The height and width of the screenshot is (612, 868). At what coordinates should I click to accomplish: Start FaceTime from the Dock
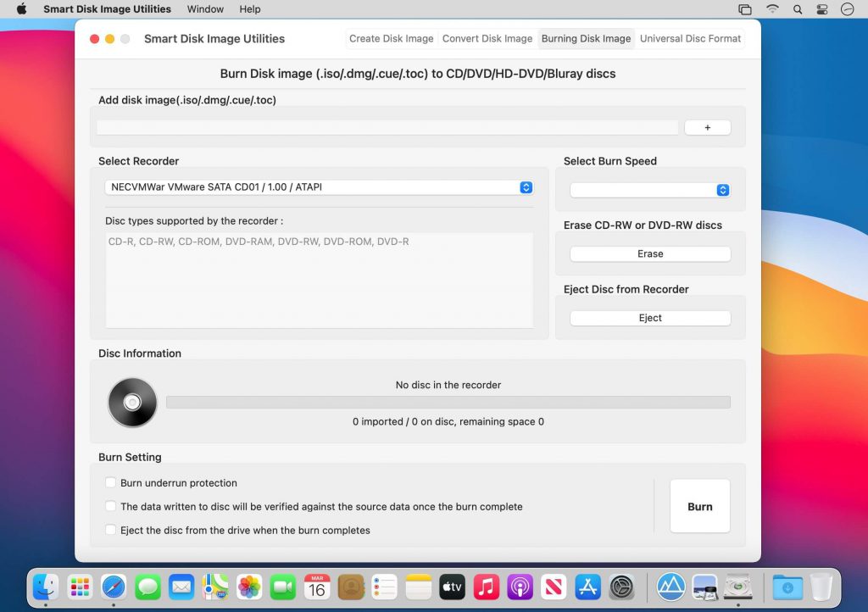tap(283, 587)
